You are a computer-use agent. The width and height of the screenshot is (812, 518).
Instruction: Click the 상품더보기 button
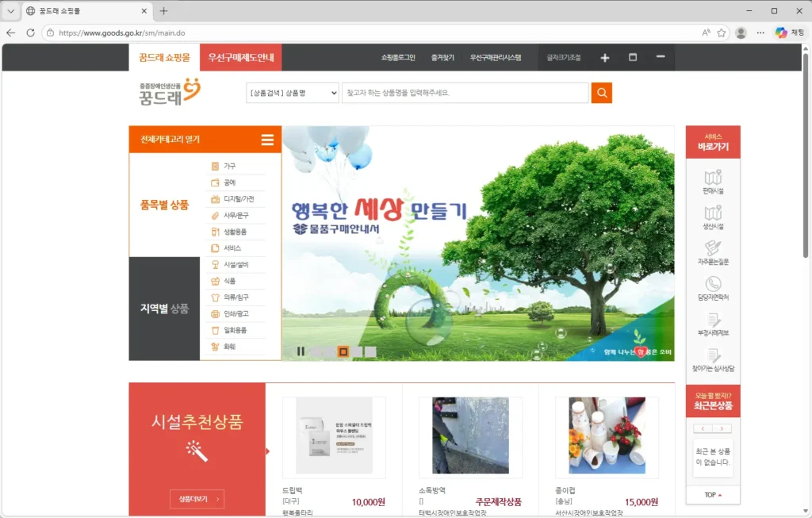click(x=196, y=499)
